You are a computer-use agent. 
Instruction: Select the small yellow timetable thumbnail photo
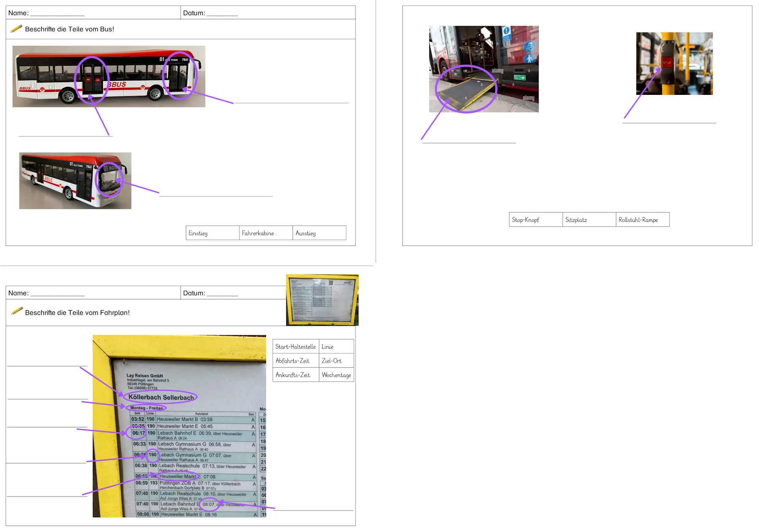click(322, 300)
